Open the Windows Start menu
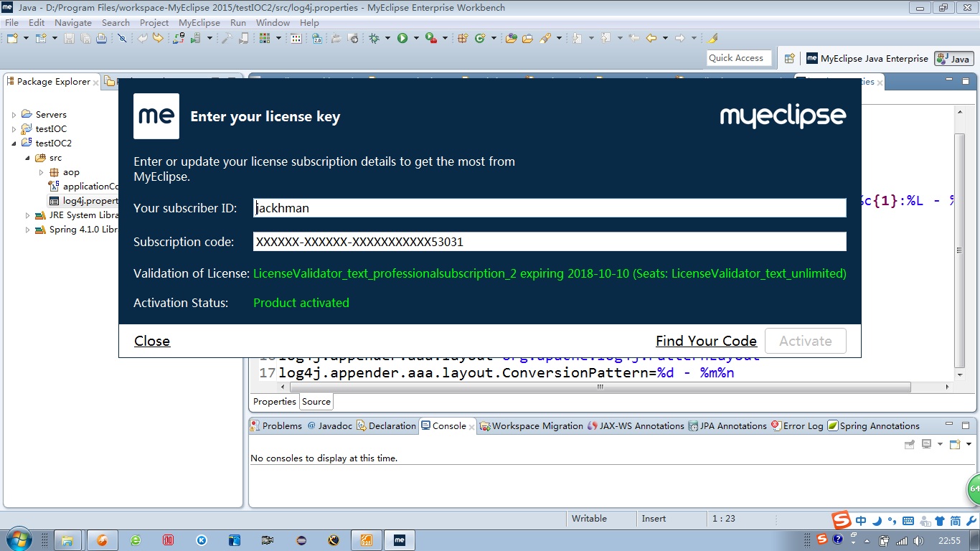Screen dimensions: 980x551 19,540
